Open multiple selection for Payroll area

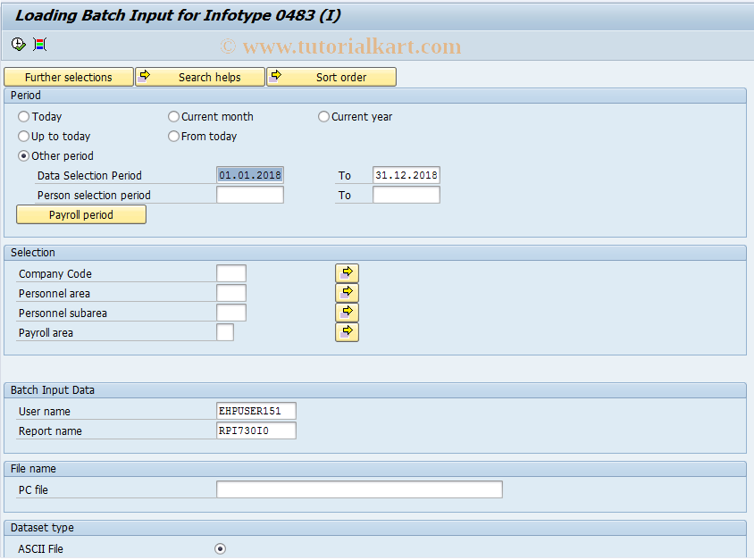[x=347, y=332]
